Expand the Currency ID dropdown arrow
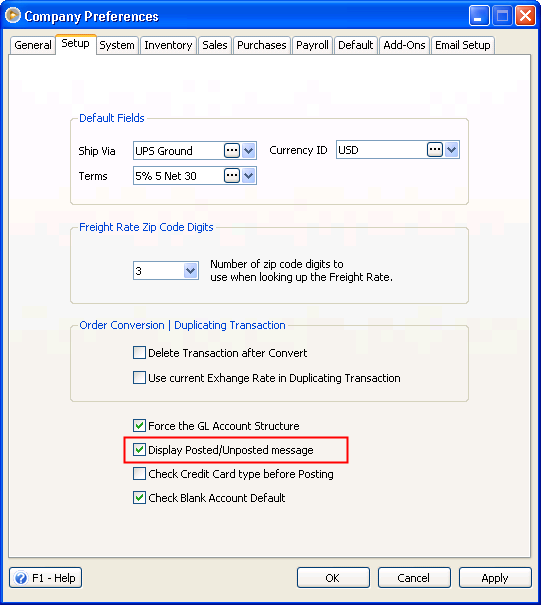 pos(451,149)
